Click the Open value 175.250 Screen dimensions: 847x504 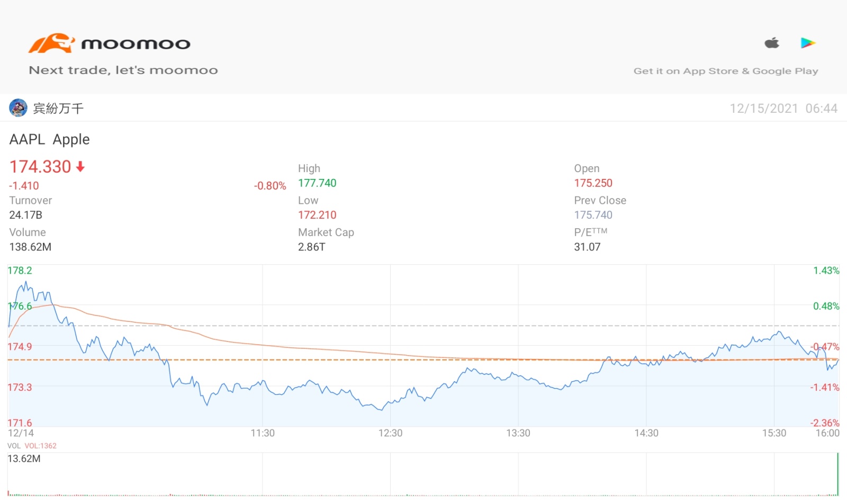(593, 183)
